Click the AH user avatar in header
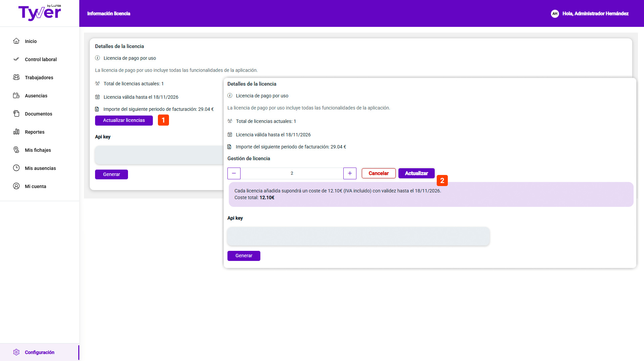The height and width of the screenshot is (361, 644). point(555,13)
